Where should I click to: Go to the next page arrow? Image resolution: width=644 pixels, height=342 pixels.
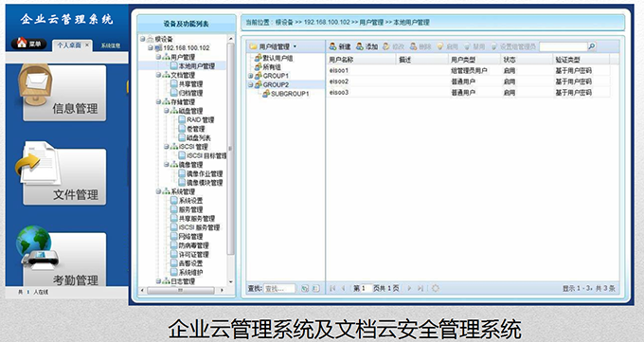click(x=409, y=289)
